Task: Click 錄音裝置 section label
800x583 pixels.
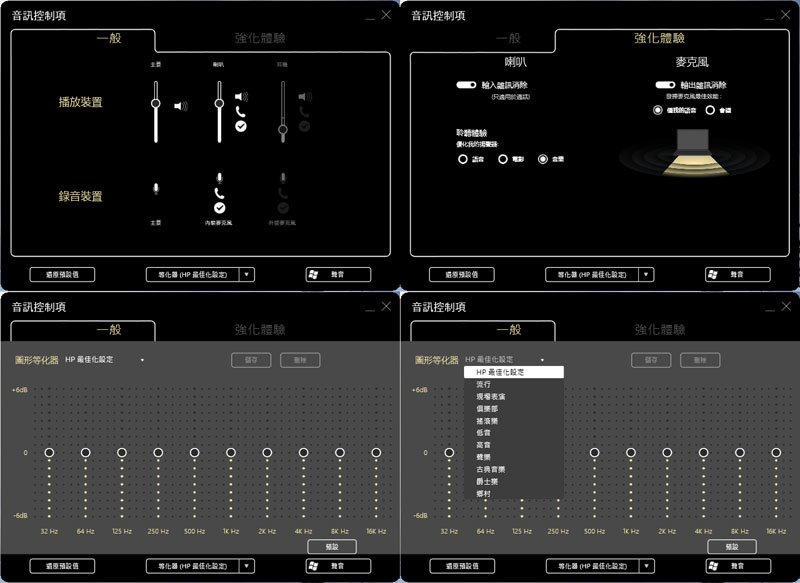Action: click(x=81, y=196)
